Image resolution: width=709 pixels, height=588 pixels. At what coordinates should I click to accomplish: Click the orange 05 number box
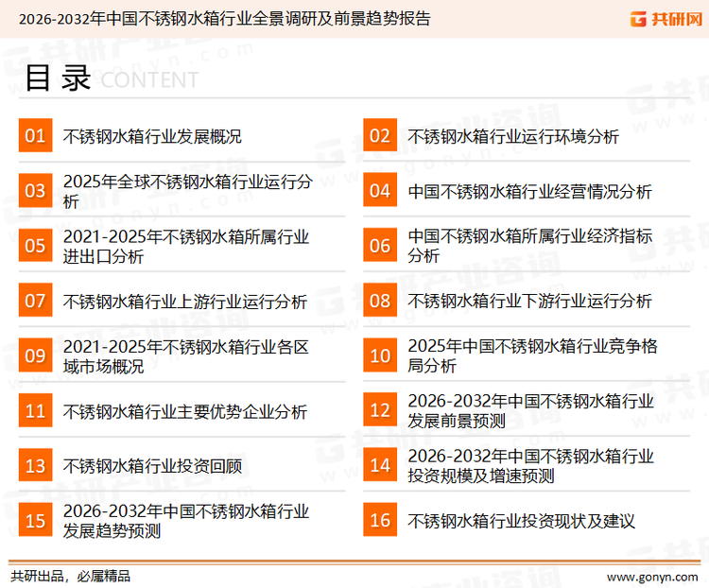(x=35, y=246)
